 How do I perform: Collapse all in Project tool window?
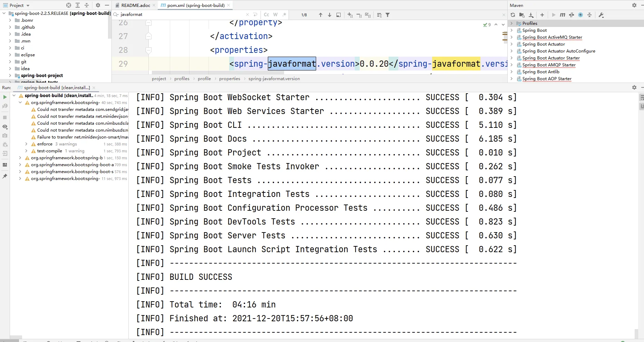click(x=87, y=5)
